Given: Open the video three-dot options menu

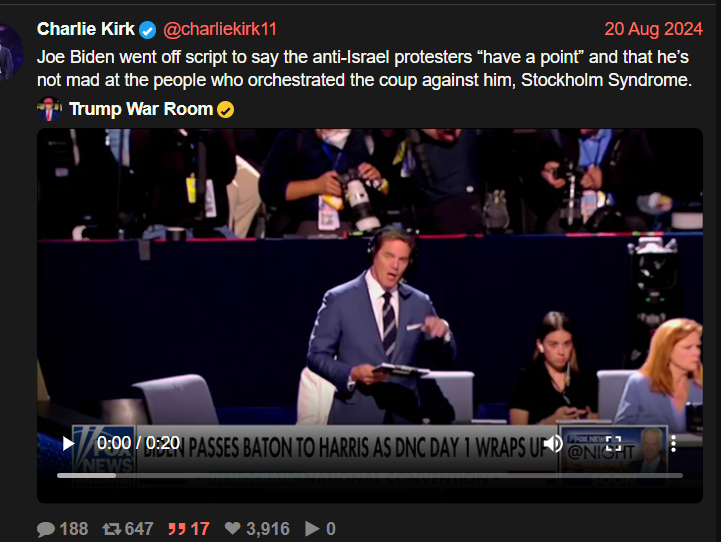Looking at the screenshot, I should point(673,444).
